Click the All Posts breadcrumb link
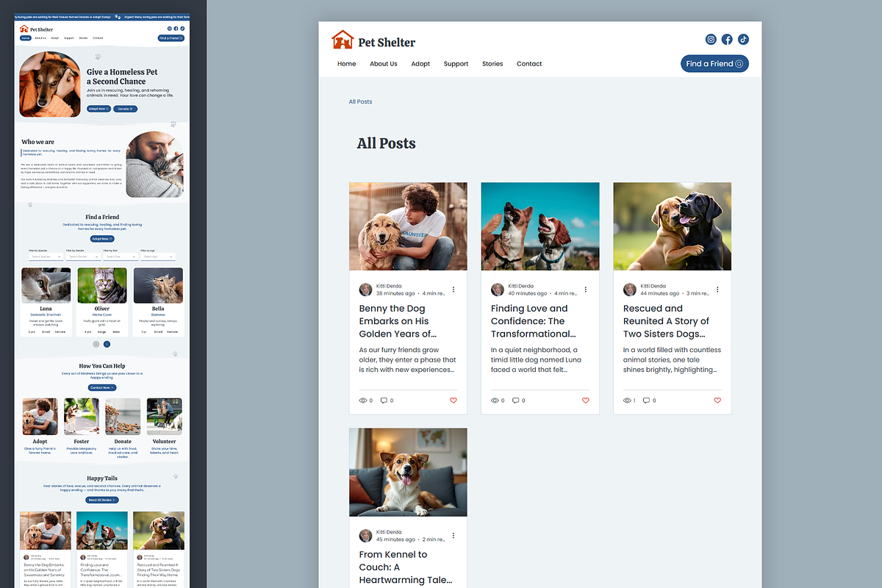This screenshot has height=588, width=882. [x=360, y=101]
